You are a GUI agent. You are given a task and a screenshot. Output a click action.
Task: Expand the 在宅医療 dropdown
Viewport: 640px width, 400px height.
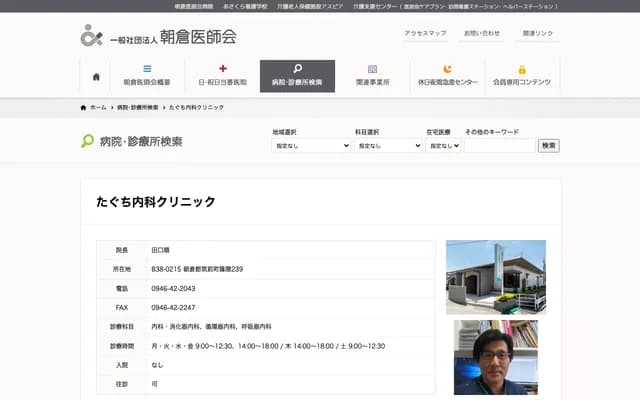pos(443,145)
